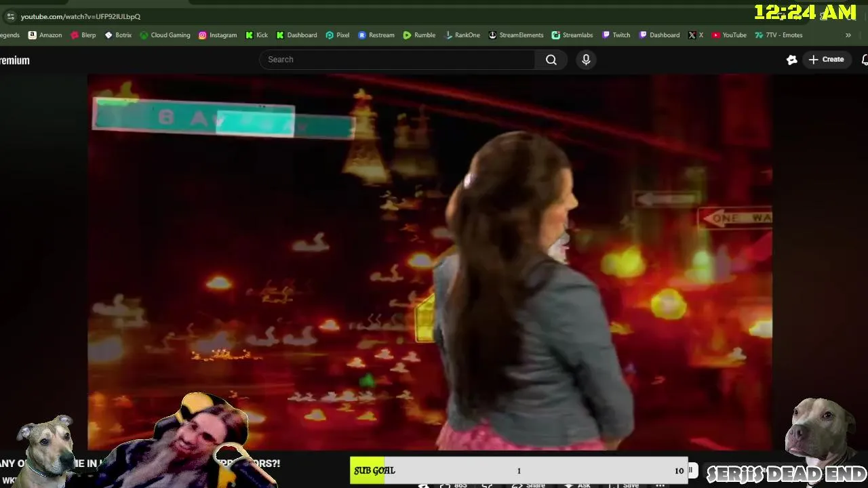Click the YouTube Search box
Viewport: 868px width, 488px height.
click(x=397, y=60)
